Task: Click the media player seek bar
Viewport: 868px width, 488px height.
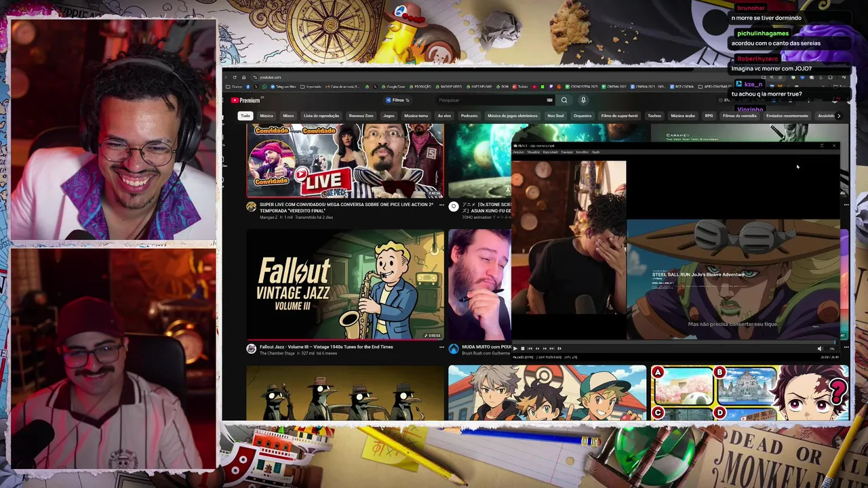Action: 675,343
